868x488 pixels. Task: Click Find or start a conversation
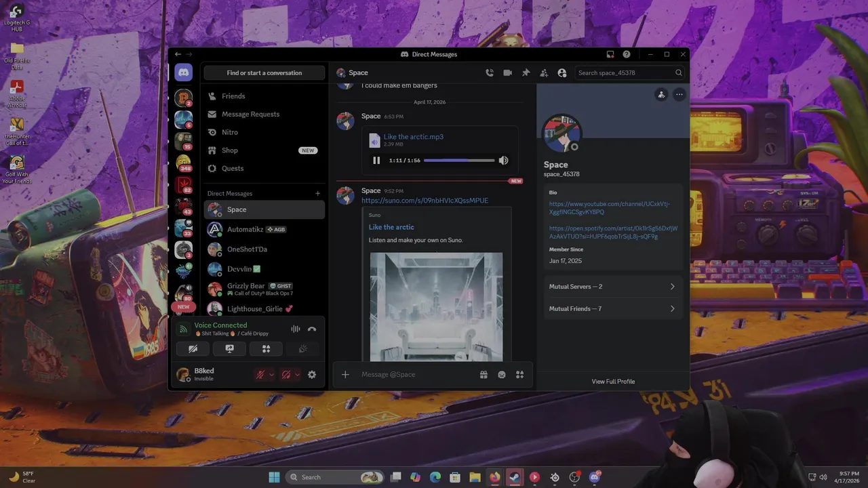click(264, 73)
